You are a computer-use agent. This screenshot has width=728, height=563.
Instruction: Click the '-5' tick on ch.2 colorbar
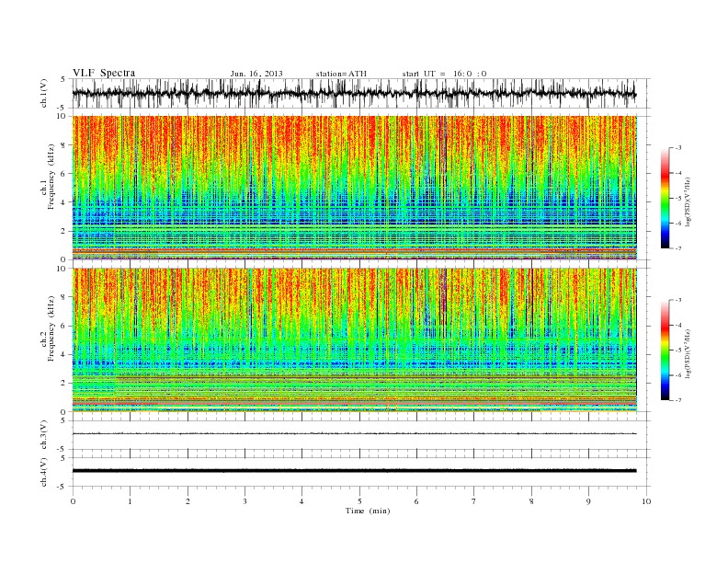677,350
